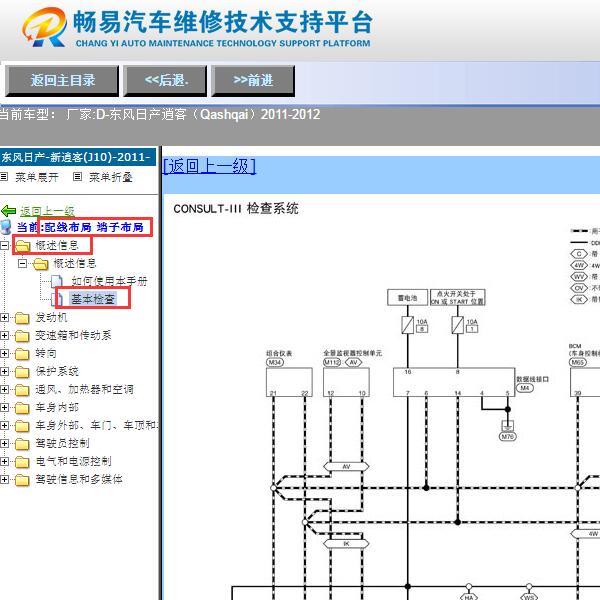Viewport: 600px width, 600px height.
Task: Select the 保护系统 folder label
Action: pos(57,372)
